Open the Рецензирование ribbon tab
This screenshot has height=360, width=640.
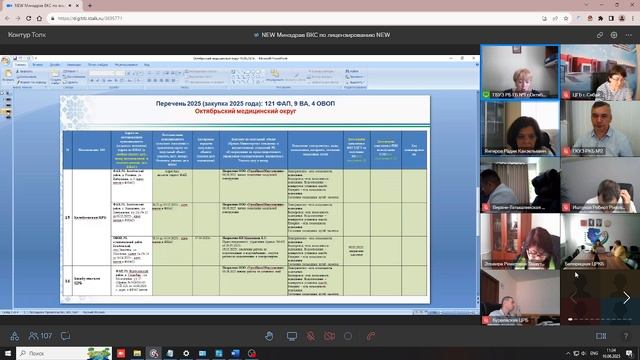click(126, 64)
